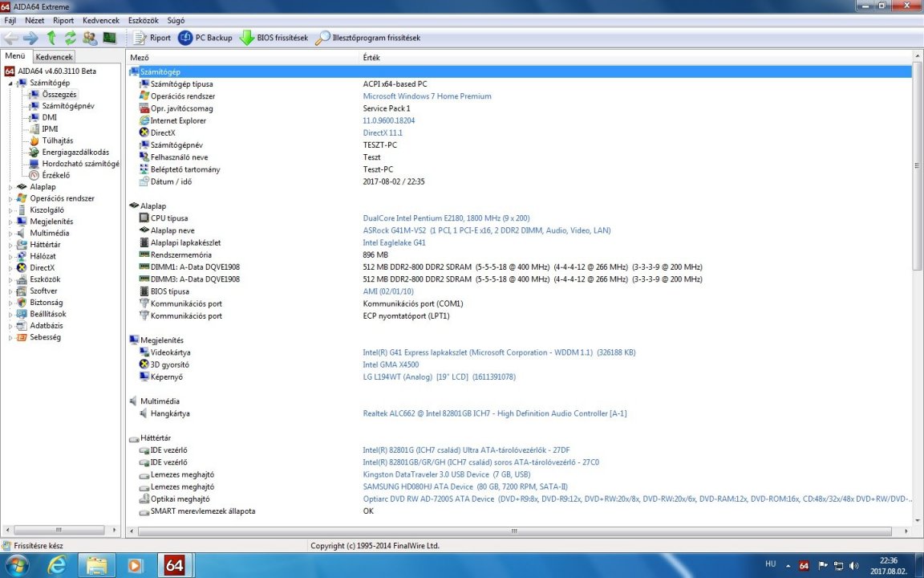Select Eszközök in the tree
This screenshot has height=578, width=924.
(x=45, y=279)
